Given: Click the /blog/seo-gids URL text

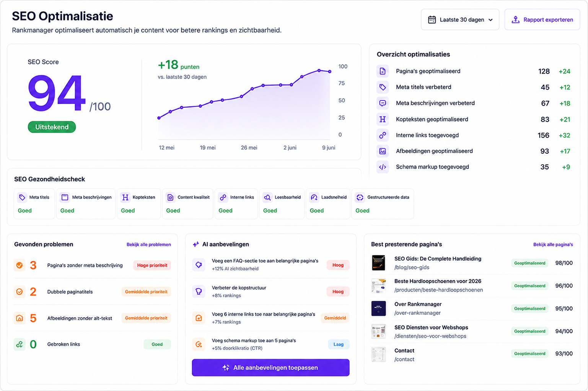Looking at the screenshot, I should point(412,268).
